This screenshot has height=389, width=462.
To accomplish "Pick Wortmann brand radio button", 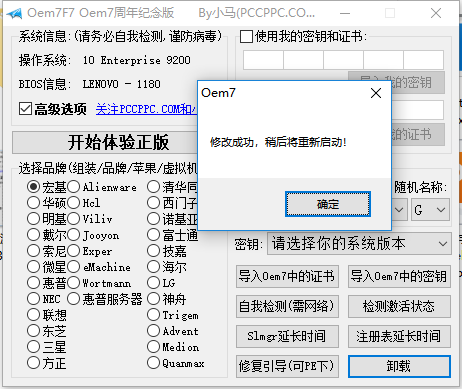I will [74, 283].
